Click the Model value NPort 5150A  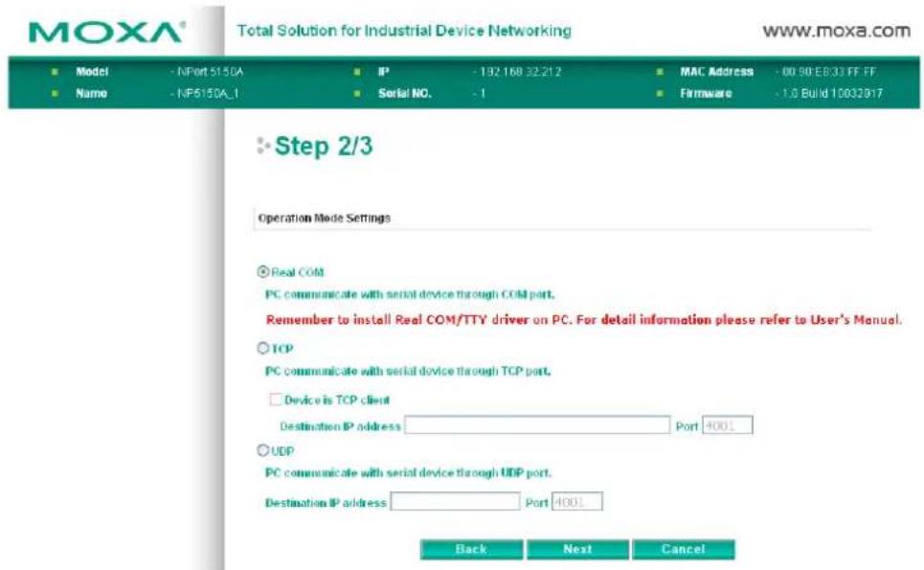210,72
